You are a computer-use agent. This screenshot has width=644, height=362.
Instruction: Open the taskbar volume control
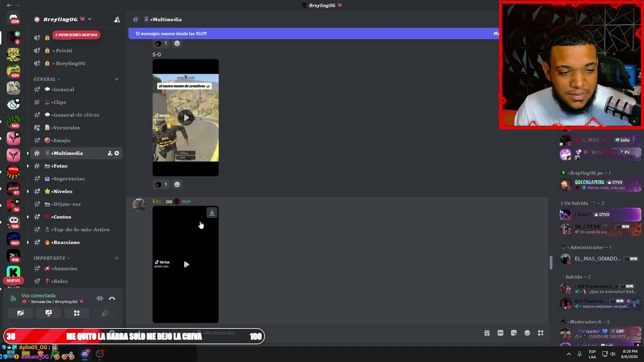coord(612,354)
